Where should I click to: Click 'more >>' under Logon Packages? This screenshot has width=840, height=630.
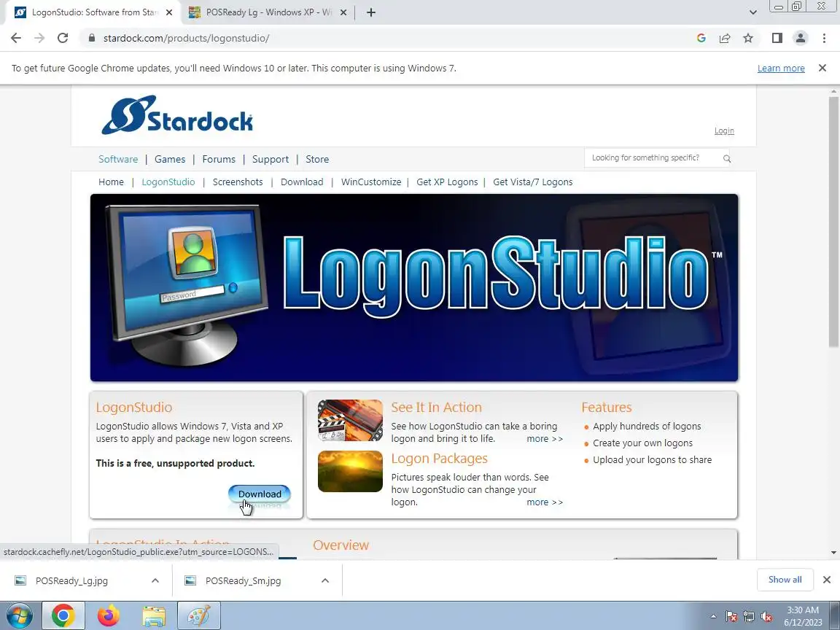544,502
